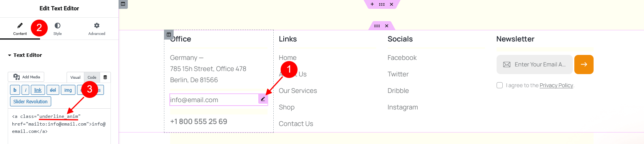Select the Content tab pencil icon
Screen dimensions: 644x144
(x=20, y=29)
